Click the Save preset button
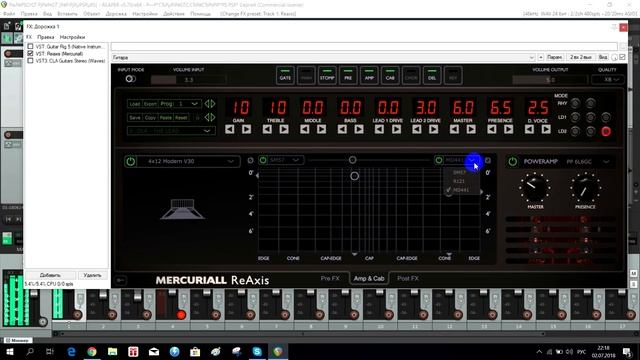The width and height of the screenshot is (640, 360). pyautogui.click(x=135, y=118)
